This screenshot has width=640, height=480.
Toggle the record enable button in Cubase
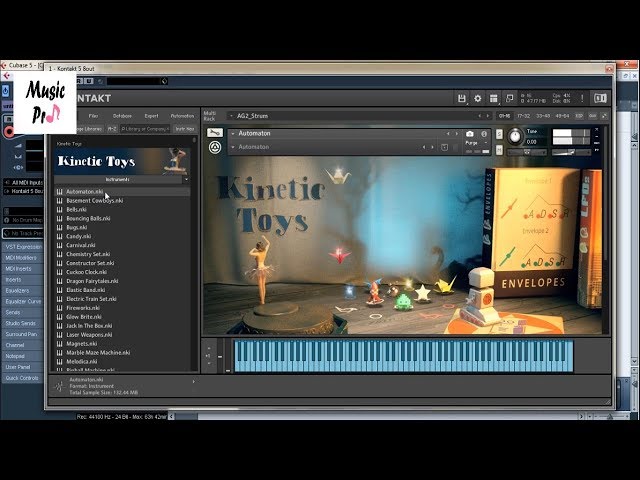pyautogui.click(x=9, y=132)
